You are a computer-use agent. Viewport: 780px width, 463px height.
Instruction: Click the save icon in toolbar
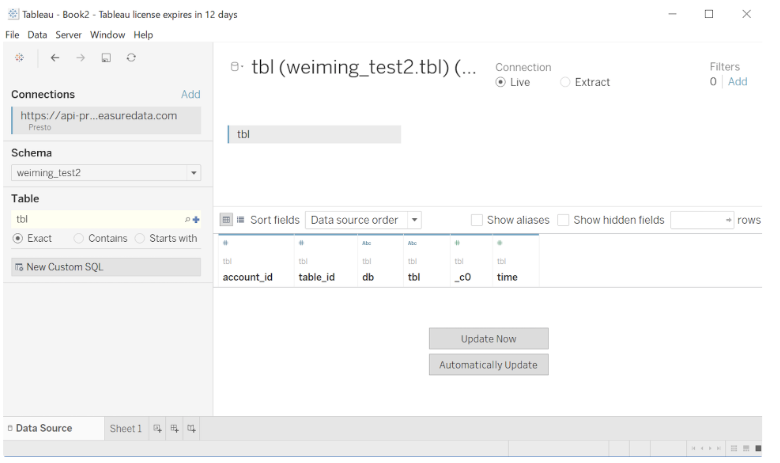(x=106, y=58)
